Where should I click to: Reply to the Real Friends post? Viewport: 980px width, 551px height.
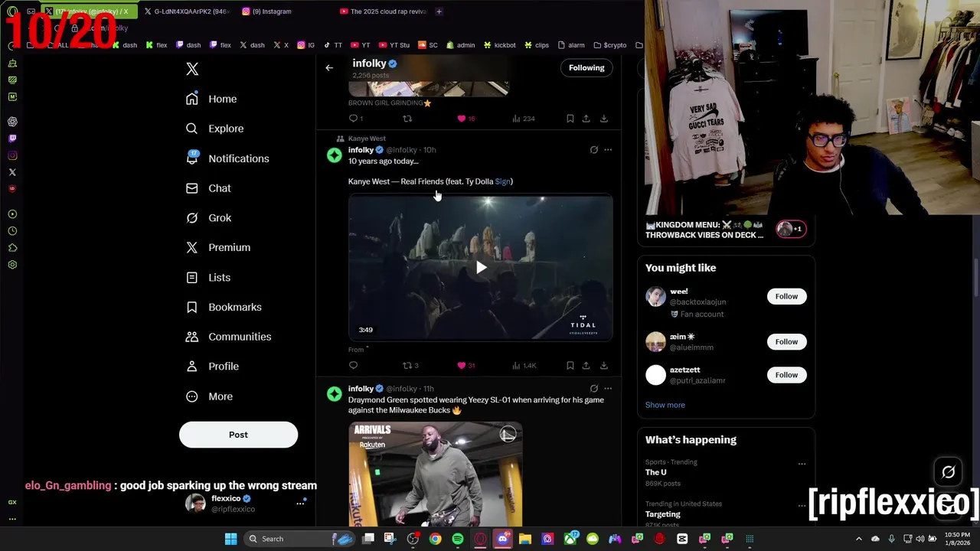[354, 366]
